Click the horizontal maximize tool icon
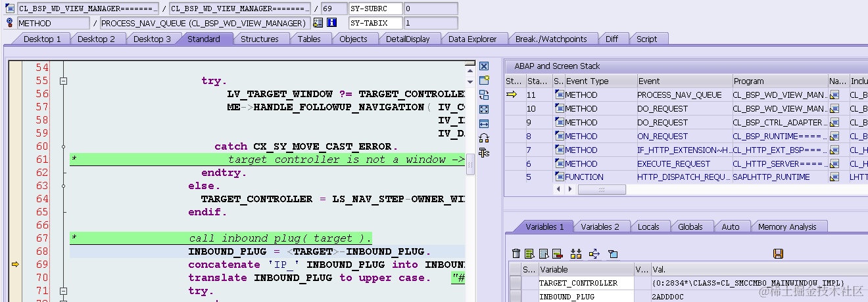 [484, 123]
